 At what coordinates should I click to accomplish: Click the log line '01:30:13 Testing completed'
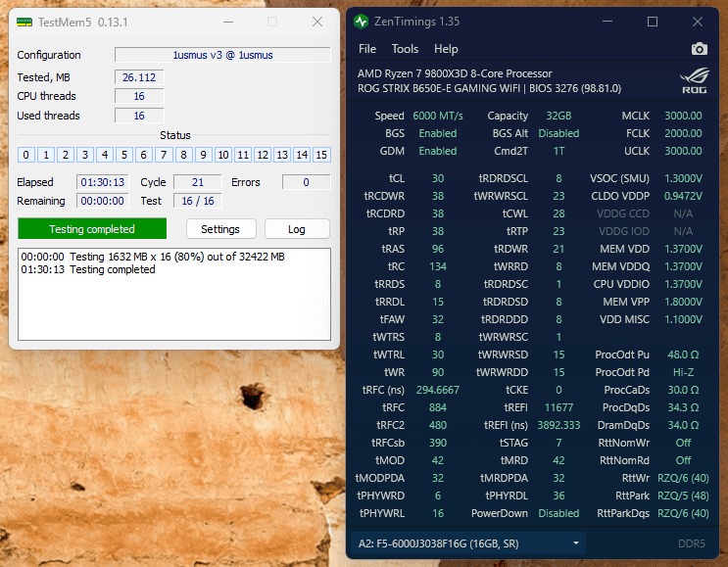click(88, 269)
